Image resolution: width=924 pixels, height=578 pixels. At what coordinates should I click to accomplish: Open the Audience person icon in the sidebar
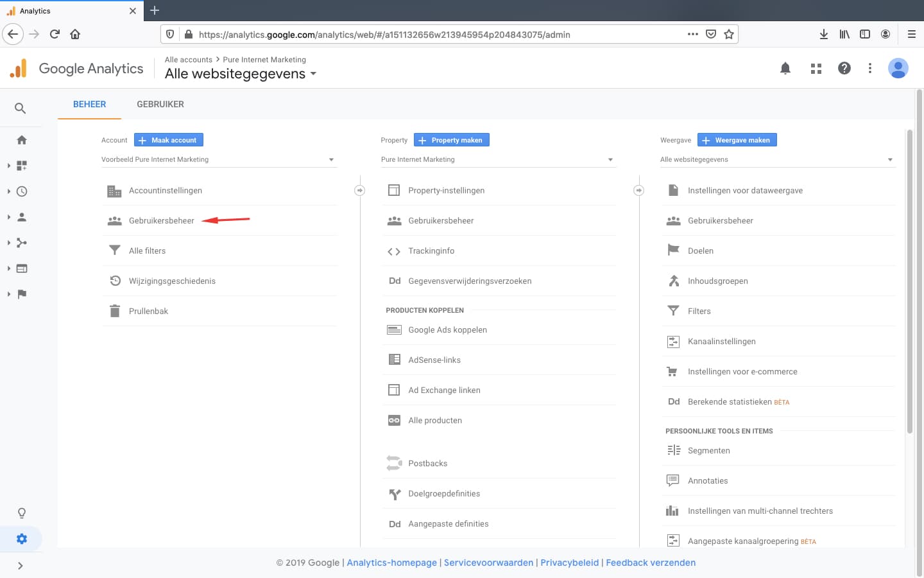point(22,217)
